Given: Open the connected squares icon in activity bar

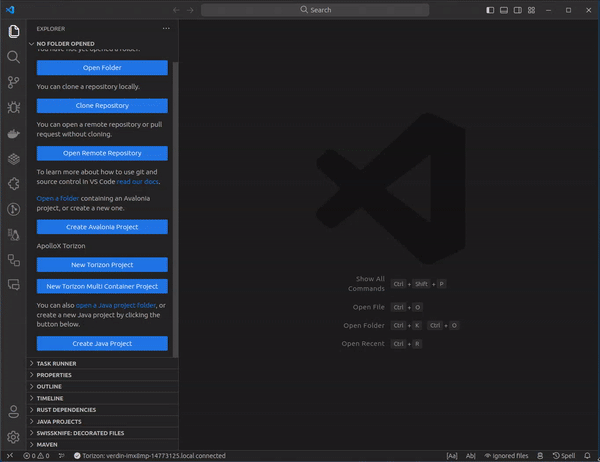Looking at the screenshot, I should pos(13,260).
